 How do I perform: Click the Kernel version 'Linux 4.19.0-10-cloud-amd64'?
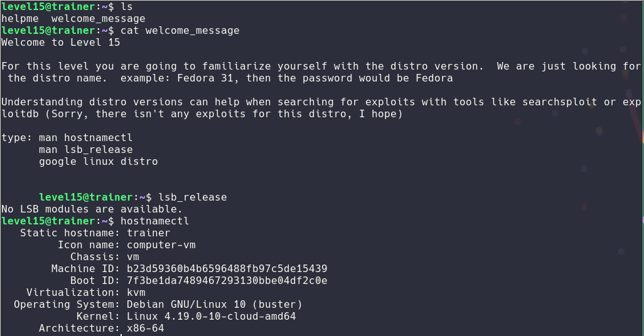[211, 316]
